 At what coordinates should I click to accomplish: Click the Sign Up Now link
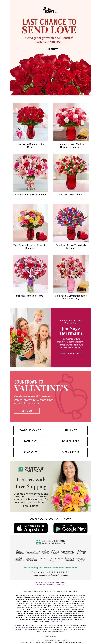tap(31, 506)
